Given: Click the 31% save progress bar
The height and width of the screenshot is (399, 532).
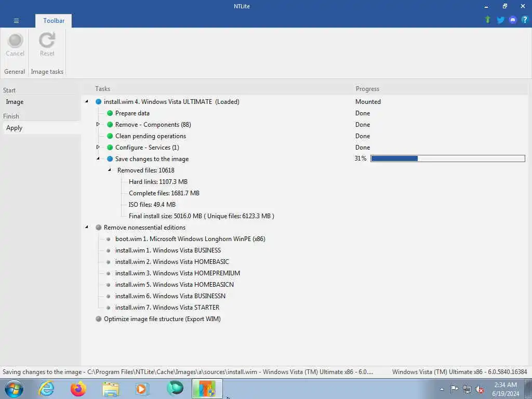Looking at the screenshot, I should click(x=447, y=158).
